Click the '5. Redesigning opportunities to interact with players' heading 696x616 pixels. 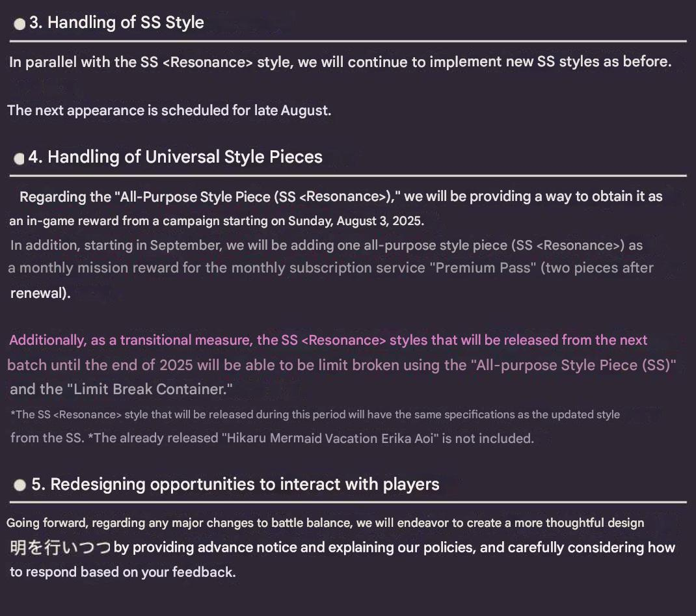[x=235, y=485]
